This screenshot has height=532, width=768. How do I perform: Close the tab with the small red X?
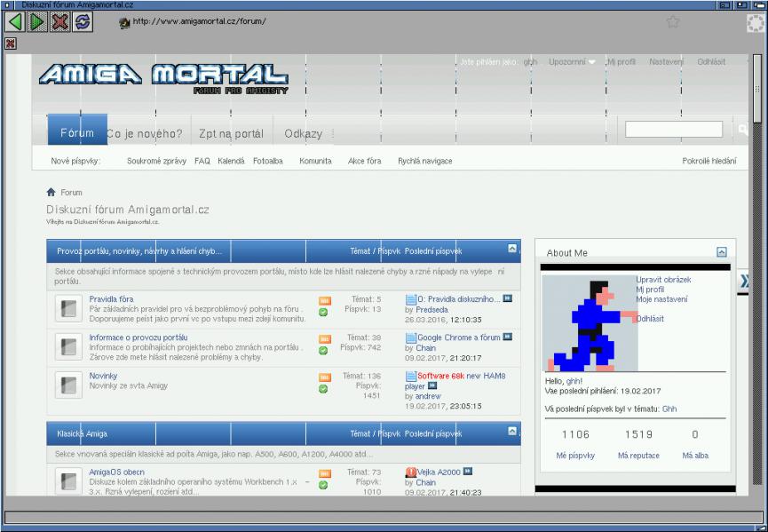point(11,43)
